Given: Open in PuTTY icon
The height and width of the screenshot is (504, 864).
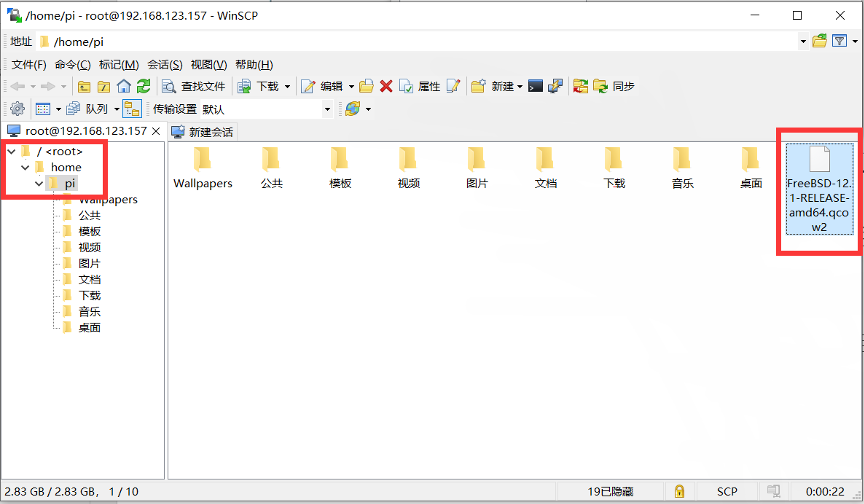Looking at the screenshot, I should (x=555, y=86).
